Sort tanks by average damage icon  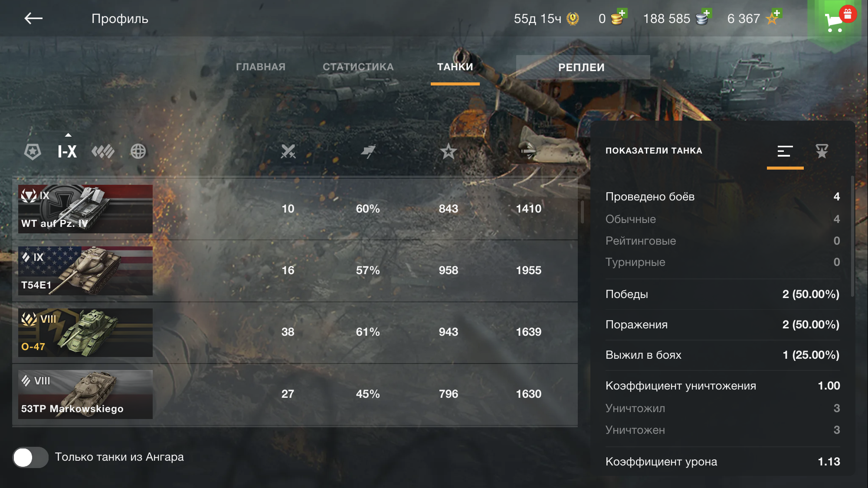tap(528, 151)
